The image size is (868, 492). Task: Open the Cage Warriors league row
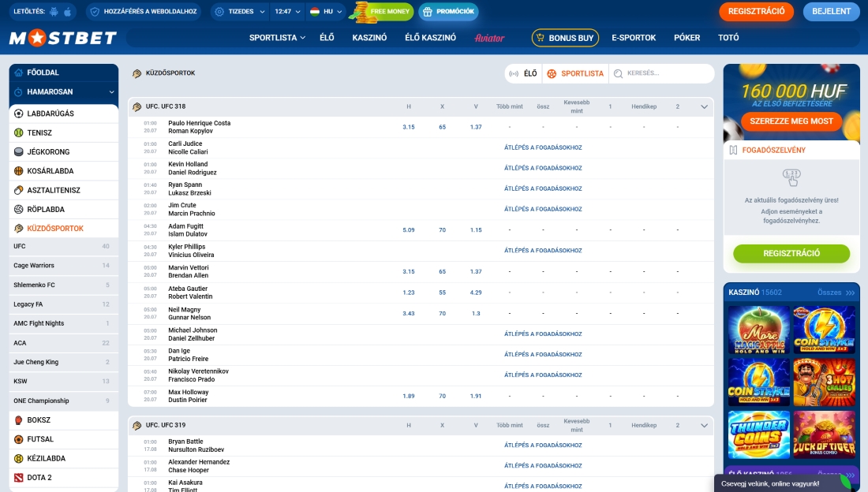point(64,266)
